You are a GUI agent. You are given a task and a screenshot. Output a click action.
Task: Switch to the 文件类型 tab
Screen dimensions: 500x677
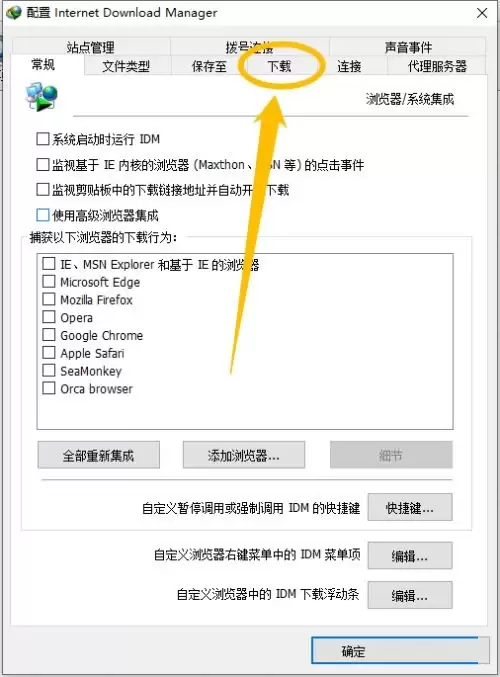[126, 66]
